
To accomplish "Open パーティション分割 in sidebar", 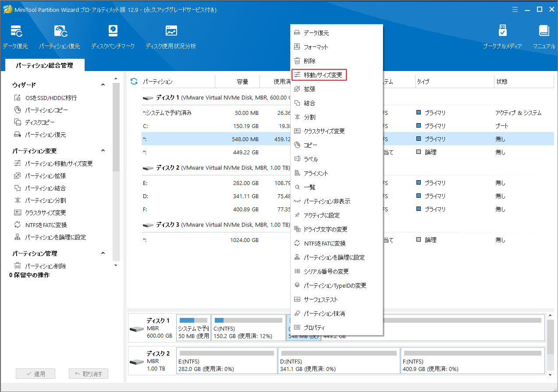I will (46, 200).
